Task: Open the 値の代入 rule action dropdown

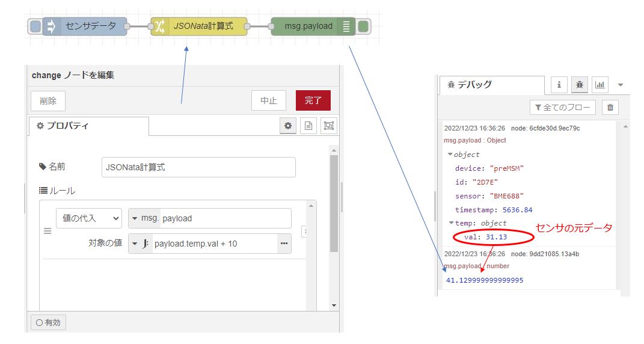Action: point(89,218)
